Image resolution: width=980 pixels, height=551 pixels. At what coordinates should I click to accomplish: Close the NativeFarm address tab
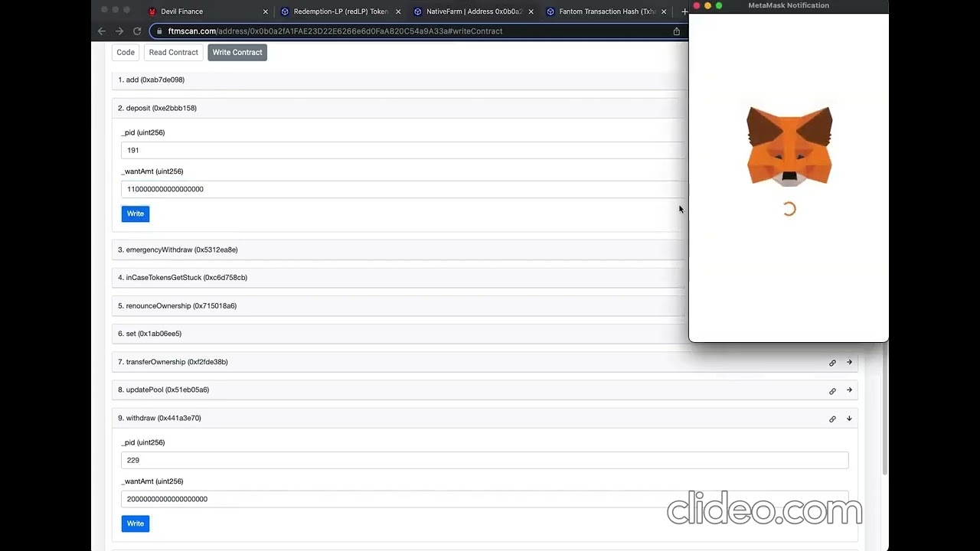(x=531, y=11)
